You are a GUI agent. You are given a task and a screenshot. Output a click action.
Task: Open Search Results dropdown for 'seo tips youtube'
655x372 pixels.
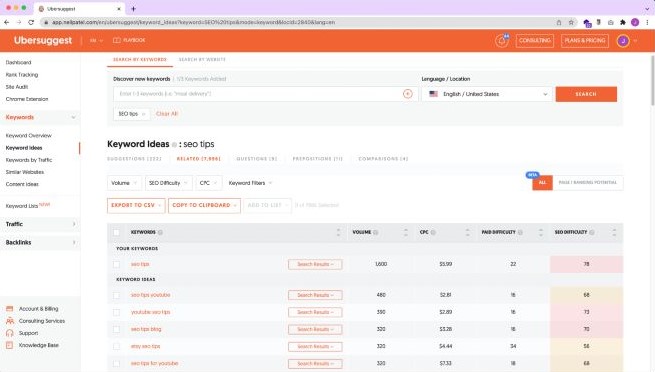(x=315, y=295)
